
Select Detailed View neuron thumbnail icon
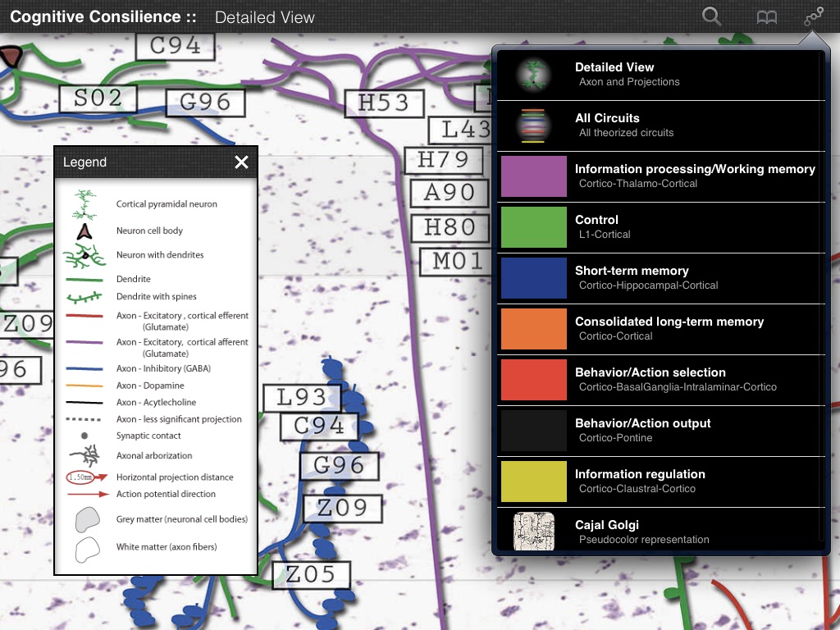tap(534, 75)
